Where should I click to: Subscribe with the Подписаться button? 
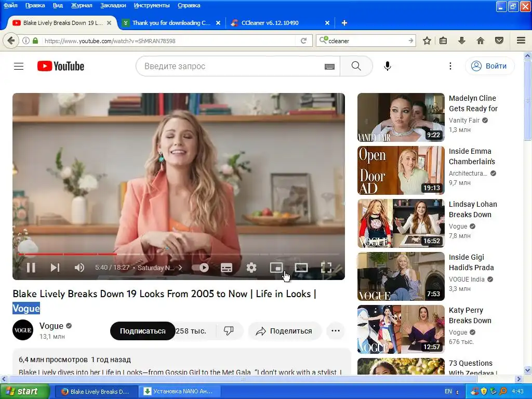[x=142, y=331]
